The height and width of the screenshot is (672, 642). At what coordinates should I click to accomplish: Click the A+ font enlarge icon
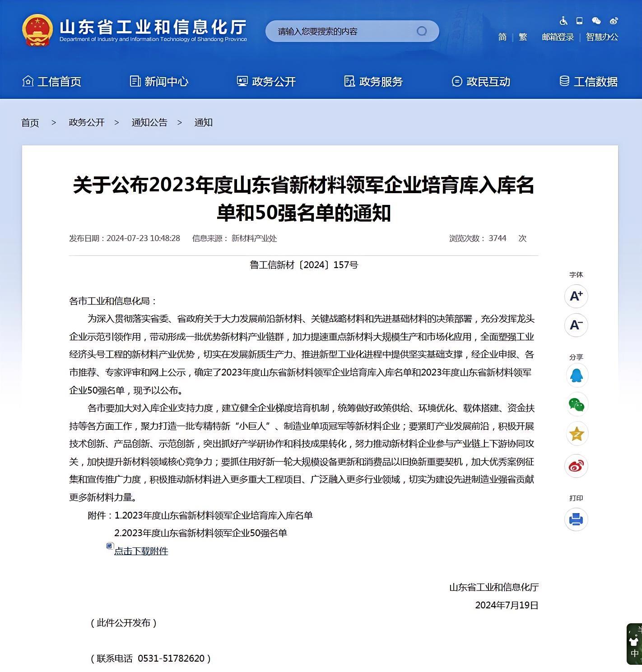tap(576, 297)
